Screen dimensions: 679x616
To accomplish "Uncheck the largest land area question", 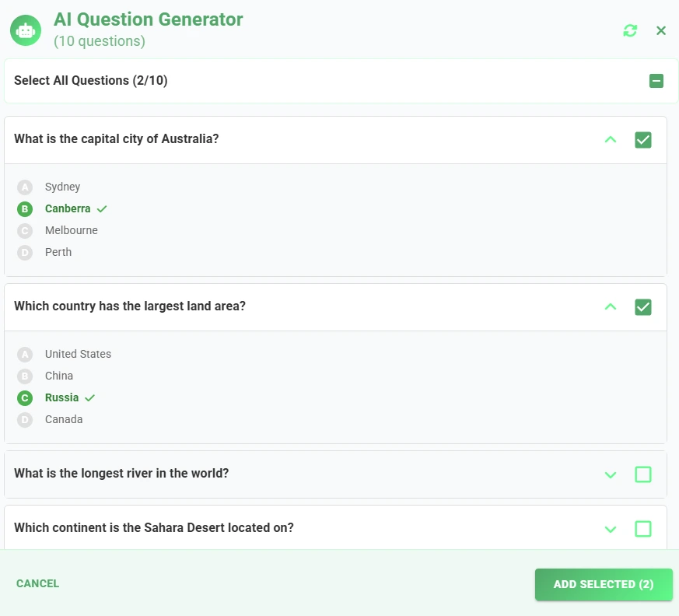I will (642, 307).
